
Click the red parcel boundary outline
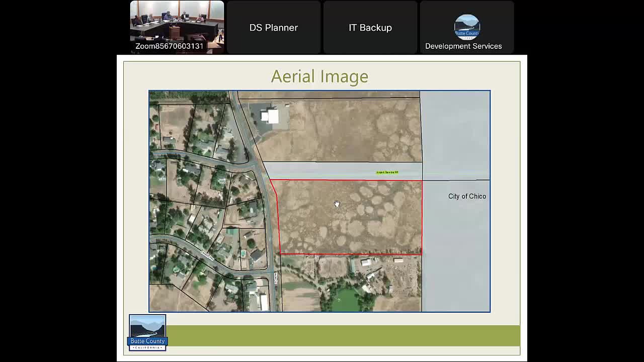coord(347,179)
